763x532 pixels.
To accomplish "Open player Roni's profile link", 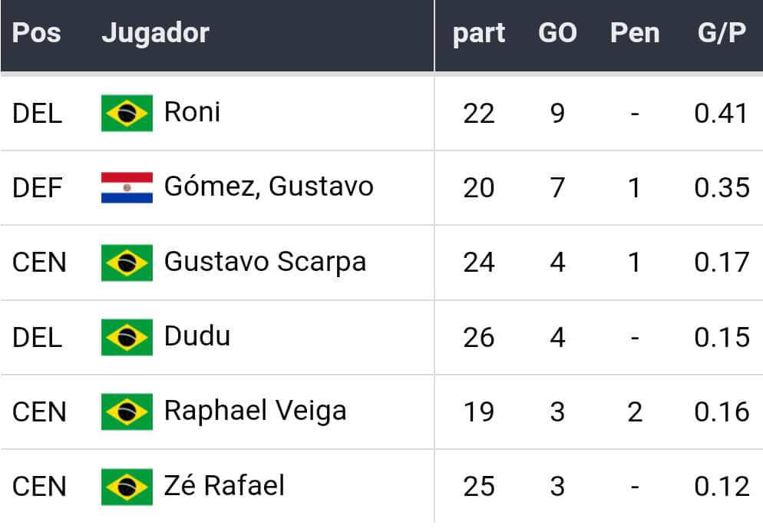I will click(192, 112).
